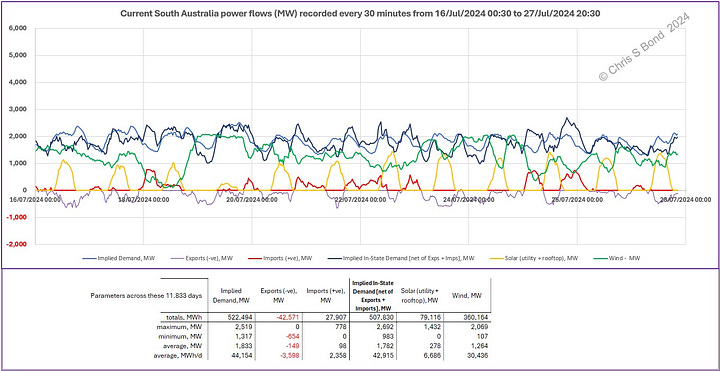Click the 4,000 y-axis label
Image resolution: width=720 pixels, height=371 pixels.
pyautogui.click(x=17, y=82)
